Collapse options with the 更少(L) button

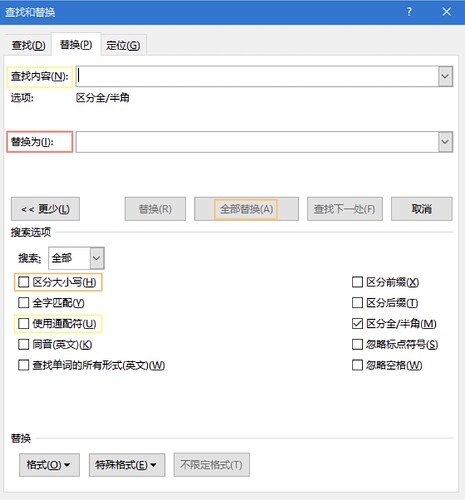(45, 209)
